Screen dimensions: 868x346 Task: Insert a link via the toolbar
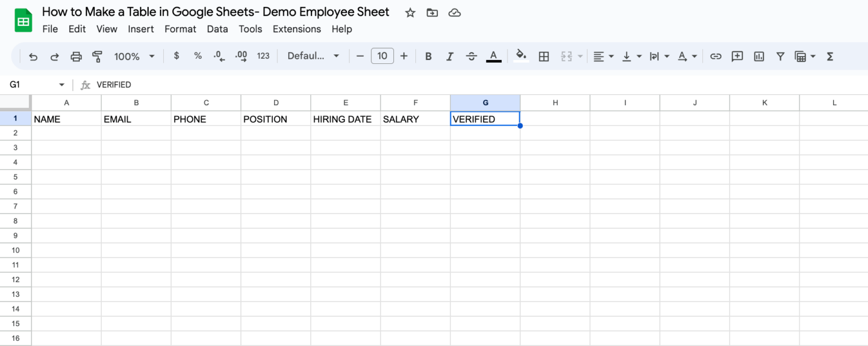point(715,56)
